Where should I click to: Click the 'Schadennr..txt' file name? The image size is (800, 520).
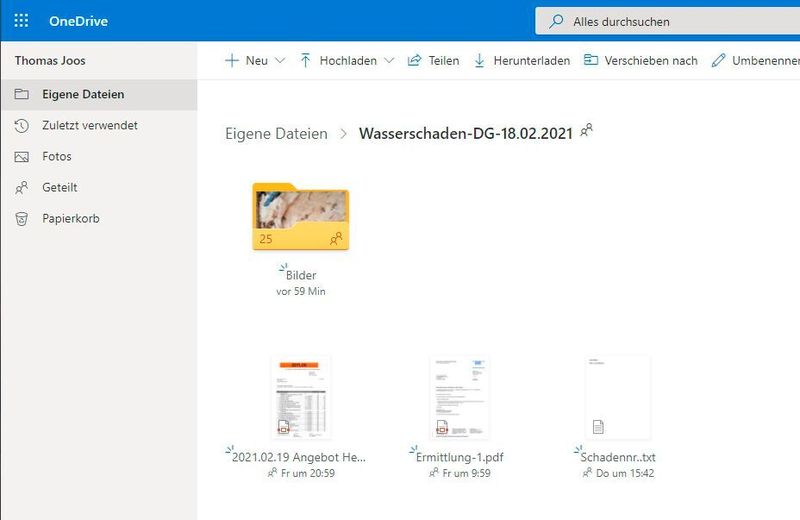click(x=618, y=457)
